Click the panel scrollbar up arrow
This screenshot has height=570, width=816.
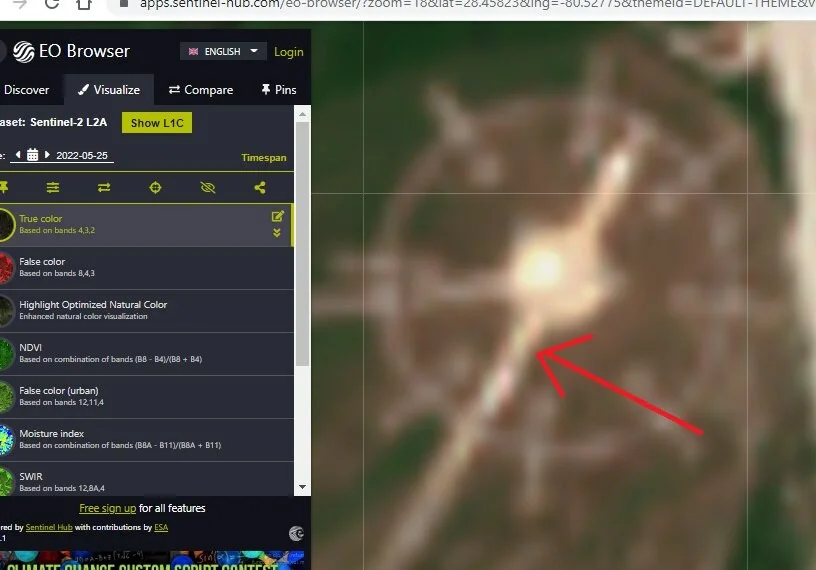tap(302, 113)
